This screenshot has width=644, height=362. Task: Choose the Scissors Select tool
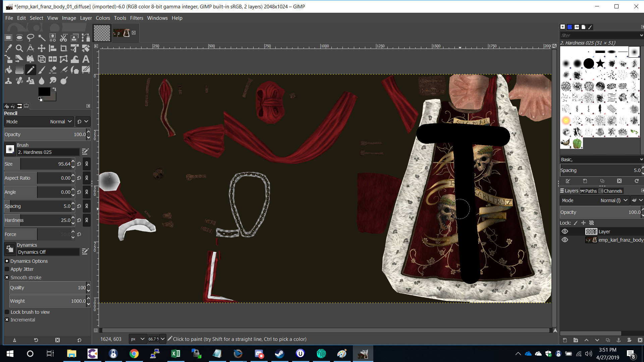click(64, 37)
